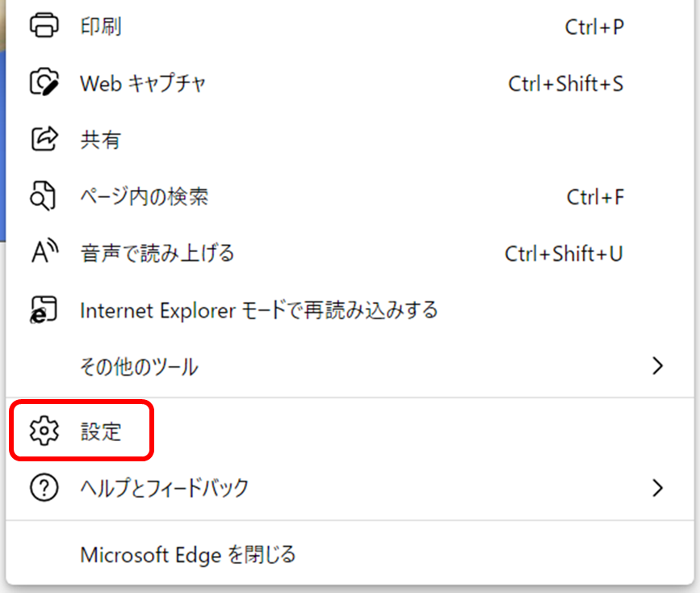
Task: Click the share arrow icon beside 共有
Action: [x=44, y=139]
